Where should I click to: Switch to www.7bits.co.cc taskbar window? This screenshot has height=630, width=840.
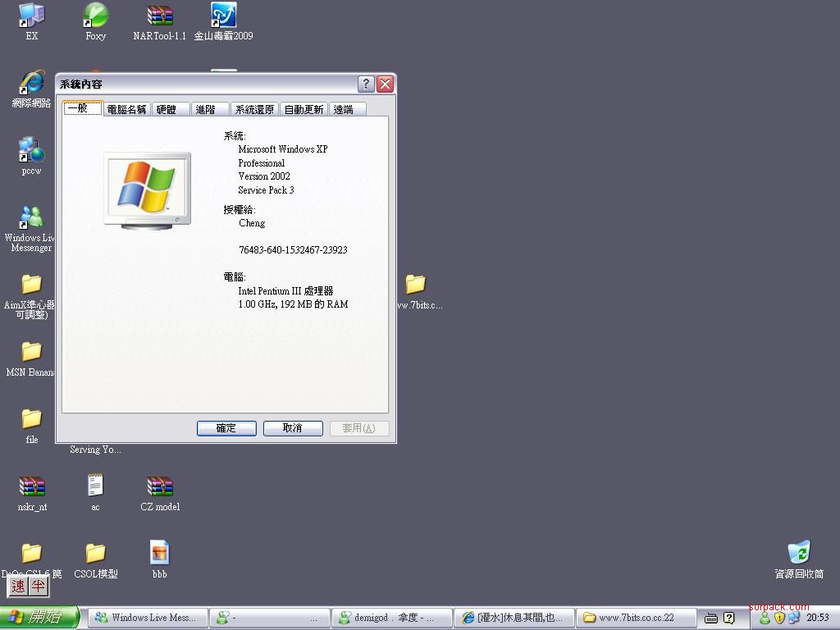[x=636, y=618]
